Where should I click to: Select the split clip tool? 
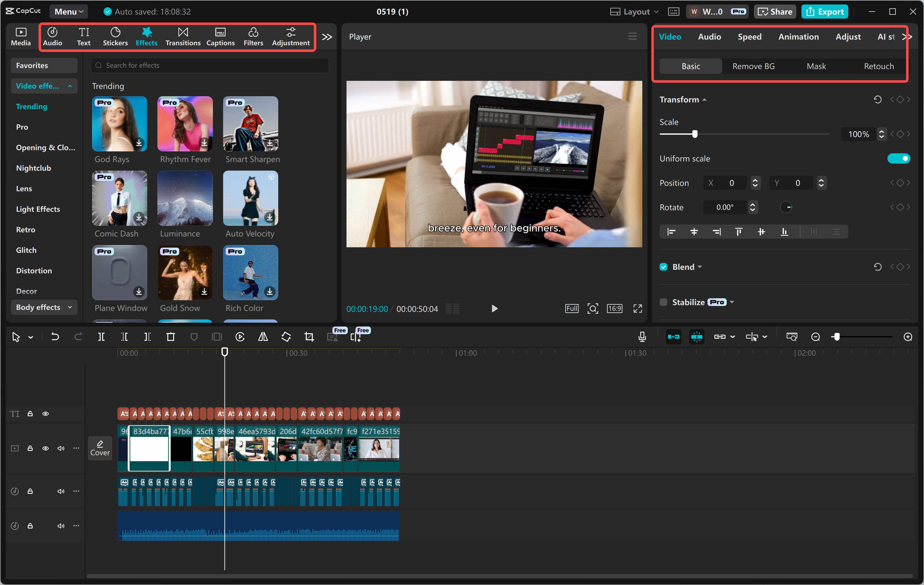coord(102,337)
